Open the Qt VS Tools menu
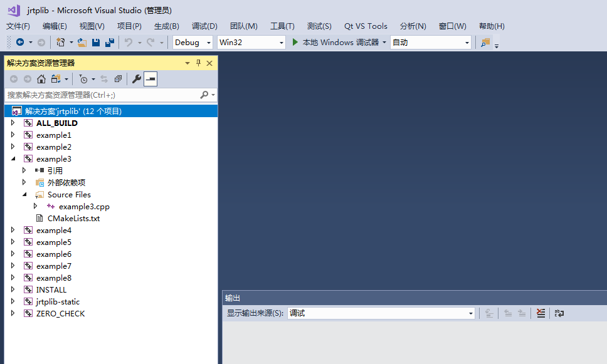 coord(366,26)
